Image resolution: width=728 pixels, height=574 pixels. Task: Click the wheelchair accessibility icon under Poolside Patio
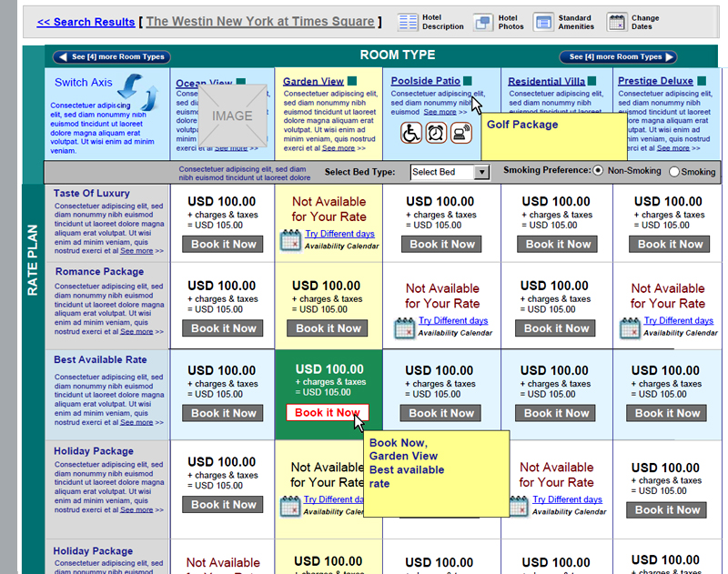[411, 133]
